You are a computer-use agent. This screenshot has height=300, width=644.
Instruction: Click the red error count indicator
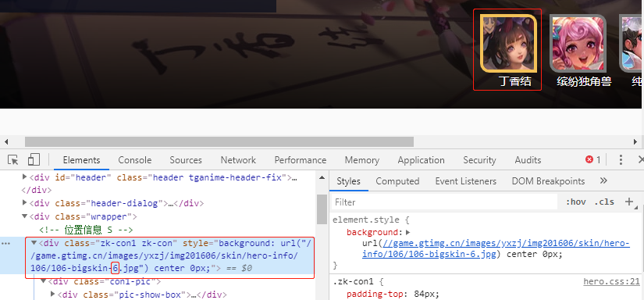coord(592,160)
